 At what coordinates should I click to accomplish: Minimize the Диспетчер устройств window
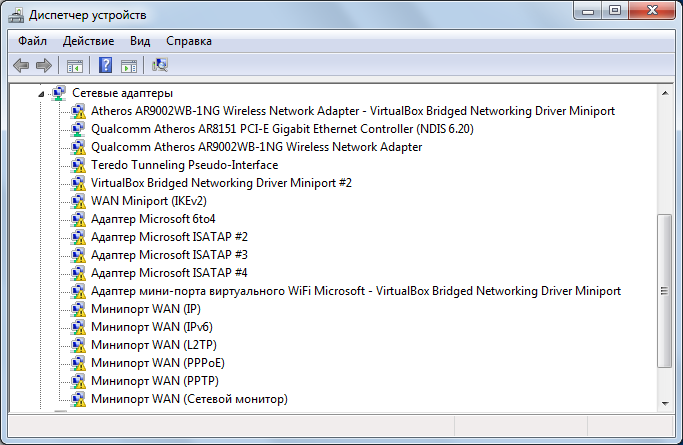click(588, 11)
